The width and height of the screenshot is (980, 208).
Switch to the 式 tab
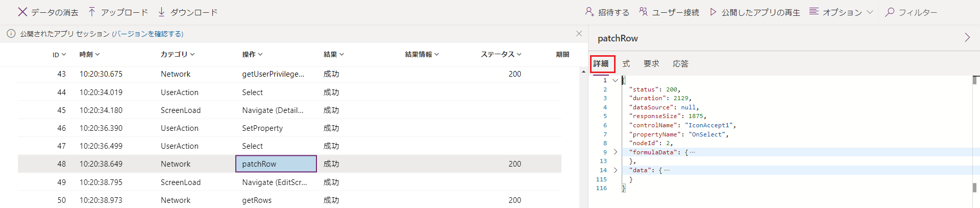pos(626,64)
